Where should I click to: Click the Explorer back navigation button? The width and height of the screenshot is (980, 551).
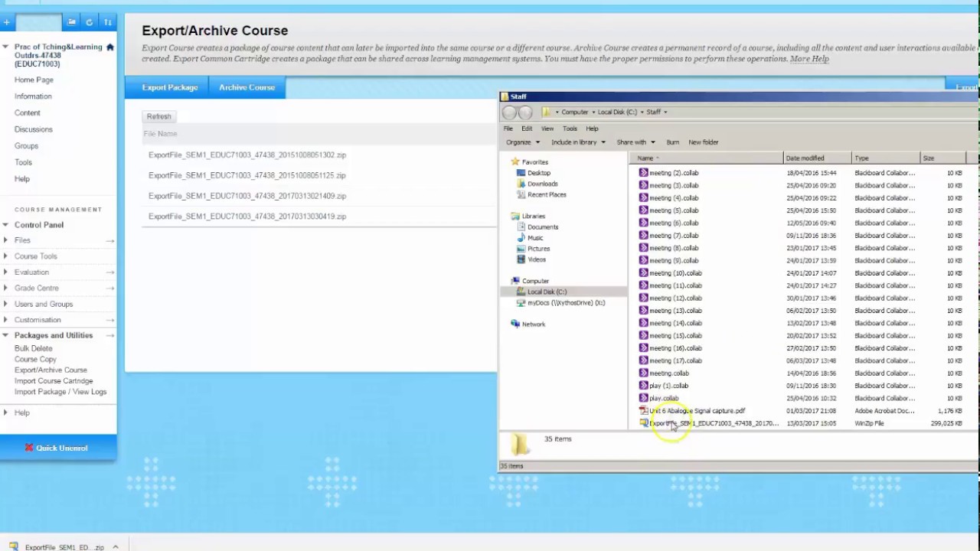[509, 112]
